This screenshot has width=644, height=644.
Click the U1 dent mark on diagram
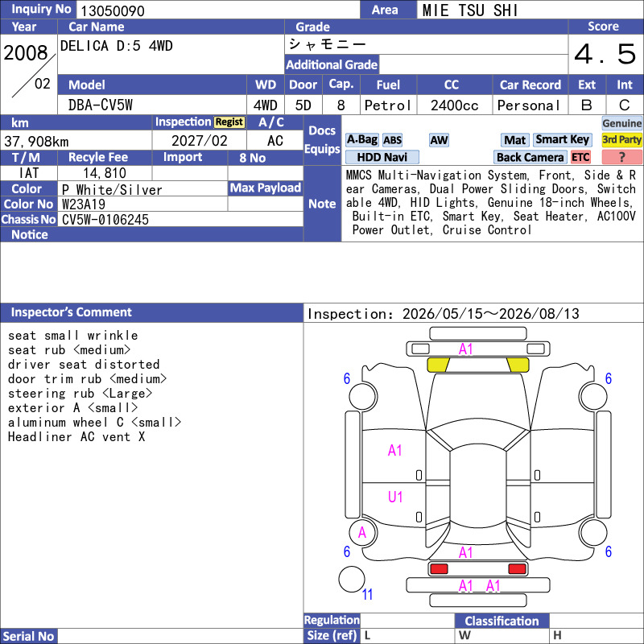pos(395,497)
